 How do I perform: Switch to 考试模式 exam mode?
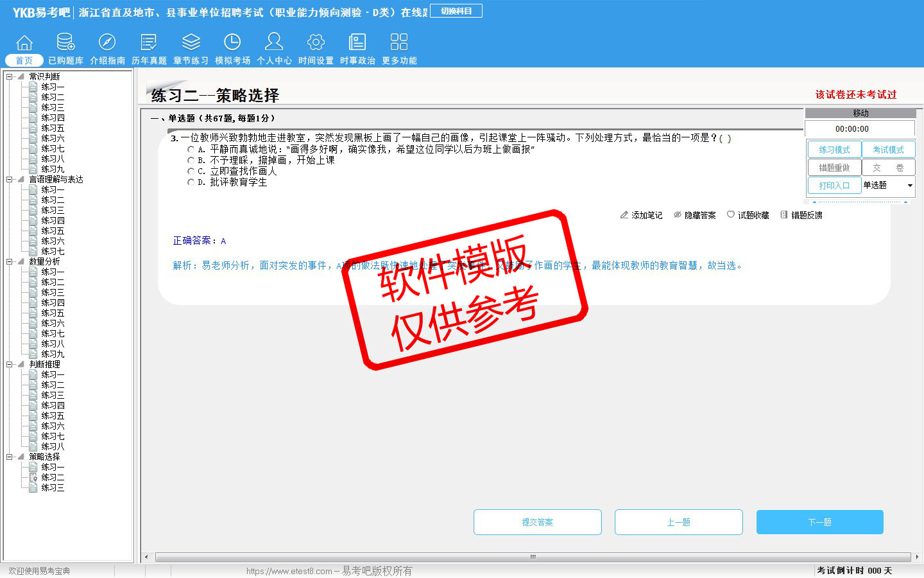pyautogui.click(x=888, y=150)
